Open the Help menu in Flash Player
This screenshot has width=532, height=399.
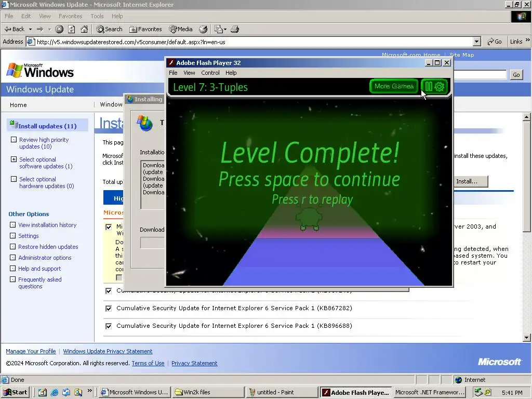coord(231,73)
